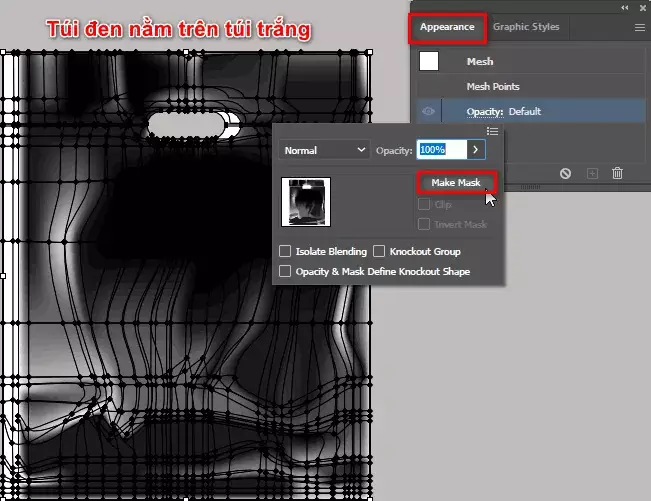Open the Normal blending mode dropdown
Image resolution: width=651 pixels, height=501 pixels.
click(x=325, y=150)
